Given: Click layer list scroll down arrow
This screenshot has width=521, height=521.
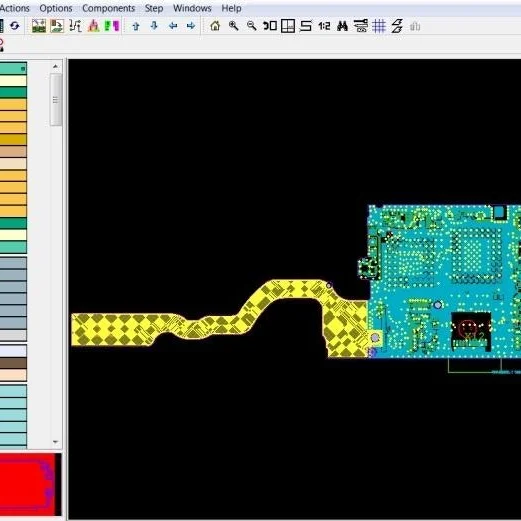Looking at the screenshot, I should 55,442.
